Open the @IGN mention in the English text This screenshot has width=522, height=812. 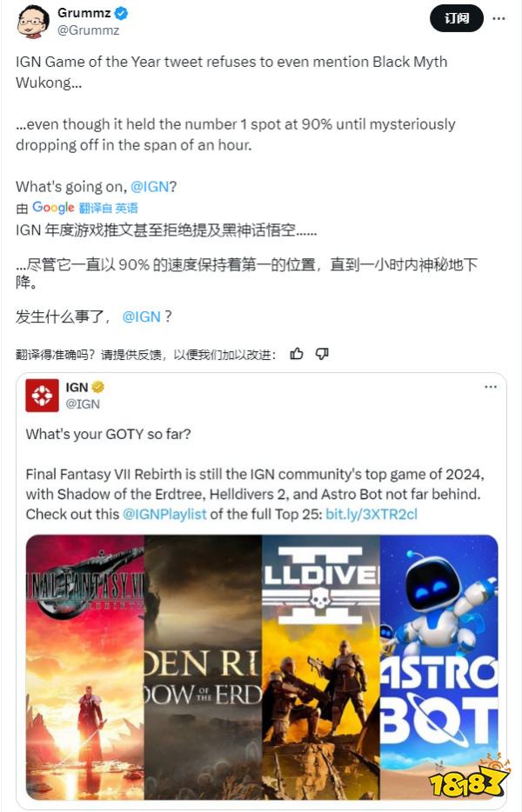pos(150,186)
